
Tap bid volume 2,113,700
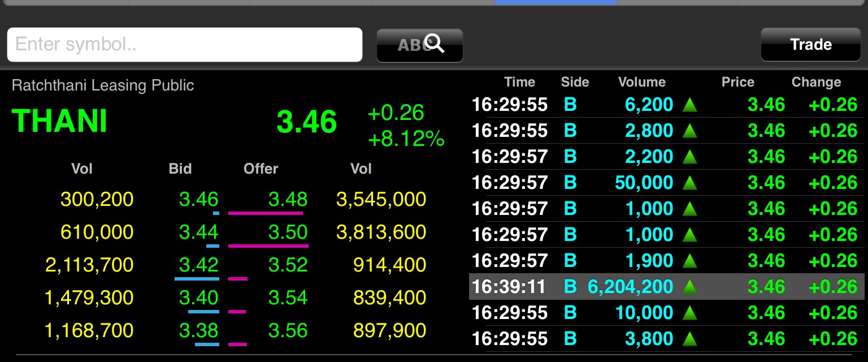pyautogui.click(x=89, y=265)
